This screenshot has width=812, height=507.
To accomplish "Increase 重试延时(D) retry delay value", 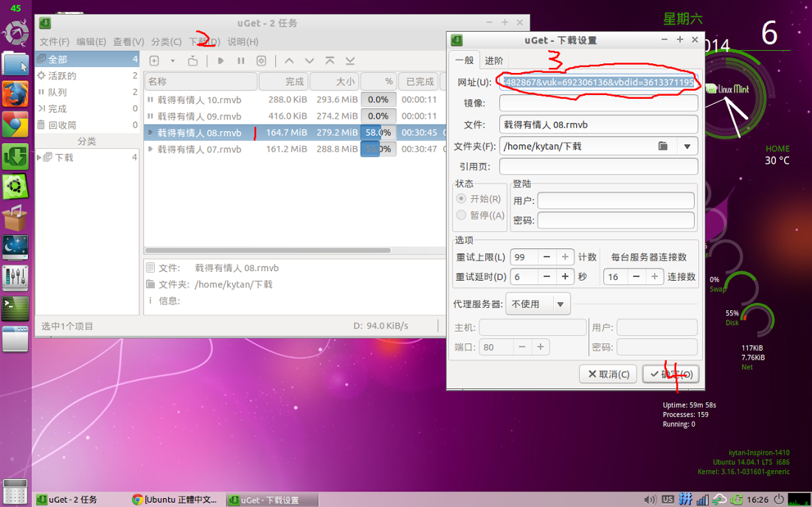I will pos(565,277).
